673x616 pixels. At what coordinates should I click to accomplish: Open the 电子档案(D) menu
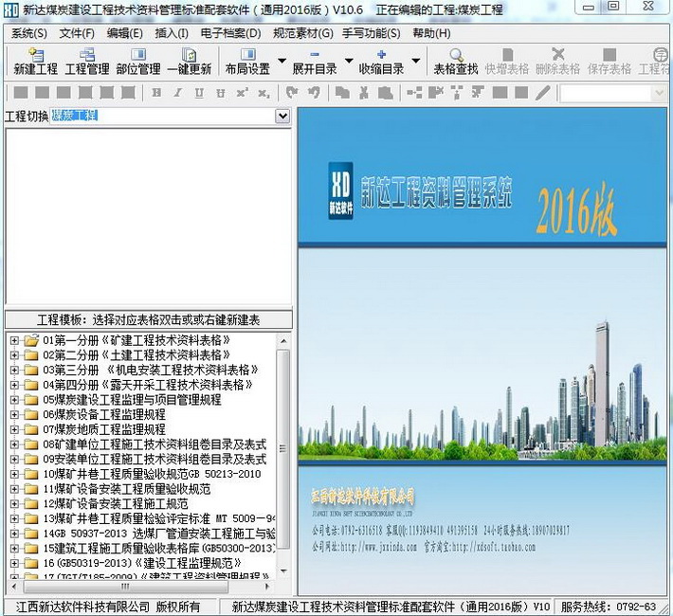(230, 33)
